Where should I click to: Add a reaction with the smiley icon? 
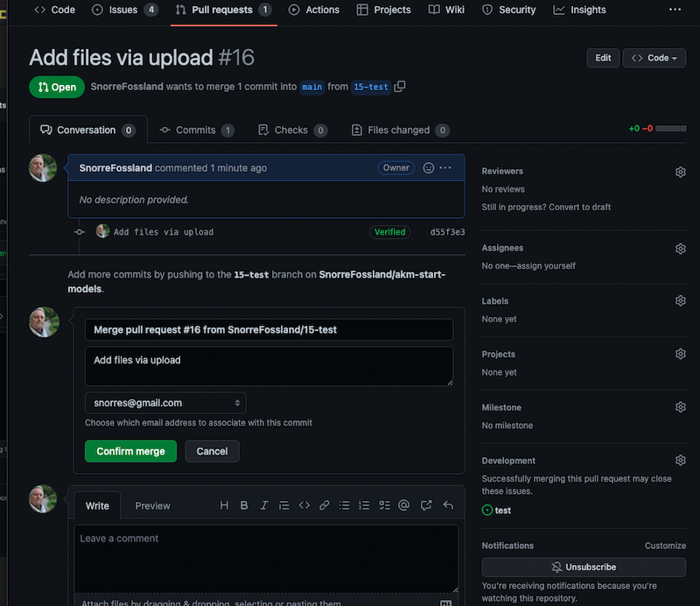(x=429, y=167)
